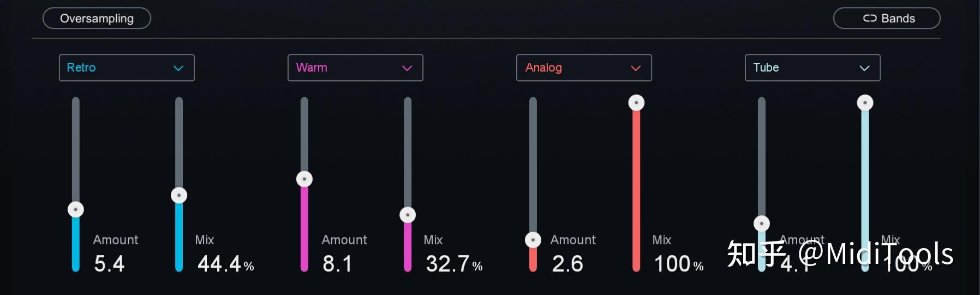
Task: Click the Analog band Amount slider handle
Action: point(533,240)
